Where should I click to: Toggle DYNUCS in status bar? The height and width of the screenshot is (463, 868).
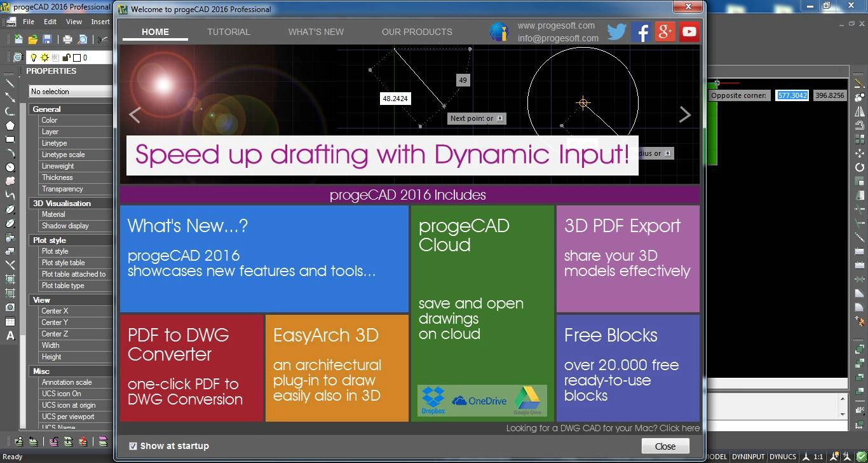[x=783, y=457]
